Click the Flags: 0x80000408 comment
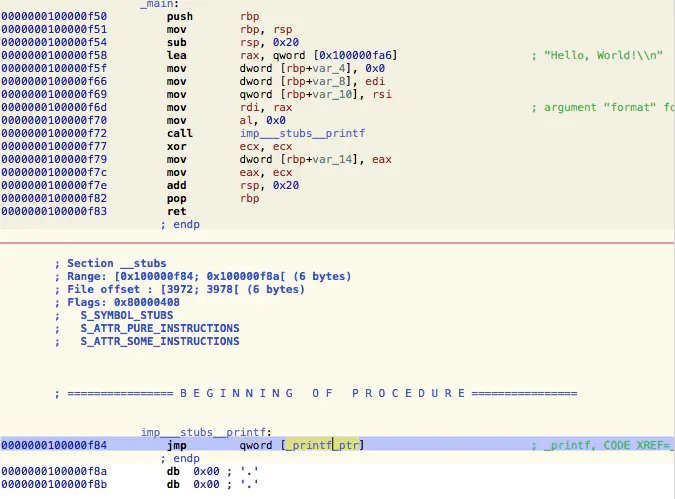 pos(117,302)
